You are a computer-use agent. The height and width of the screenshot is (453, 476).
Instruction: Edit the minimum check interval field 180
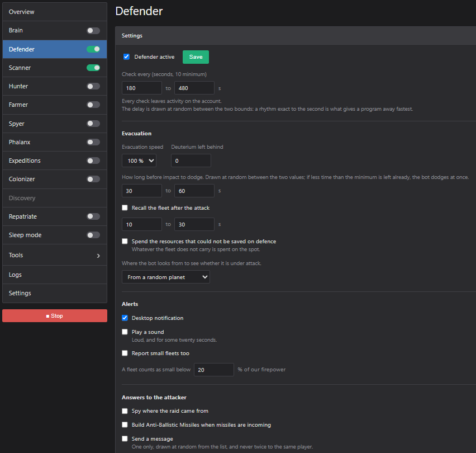142,88
